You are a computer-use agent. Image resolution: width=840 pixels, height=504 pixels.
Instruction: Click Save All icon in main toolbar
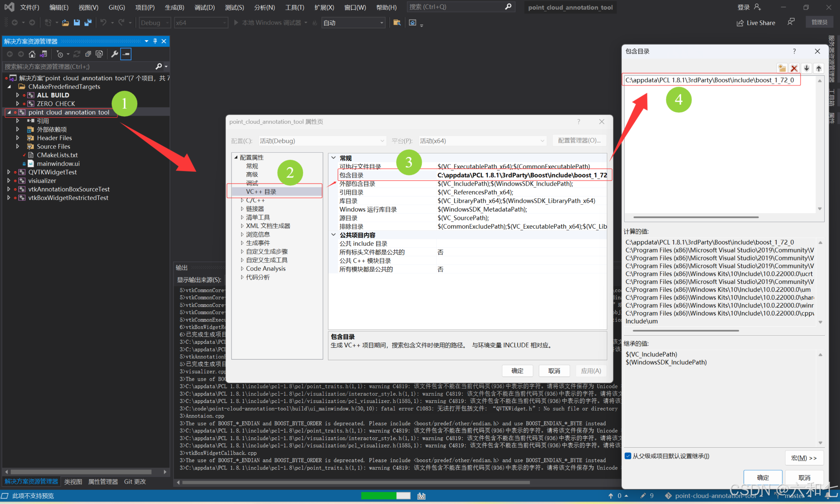[x=88, y=23]
